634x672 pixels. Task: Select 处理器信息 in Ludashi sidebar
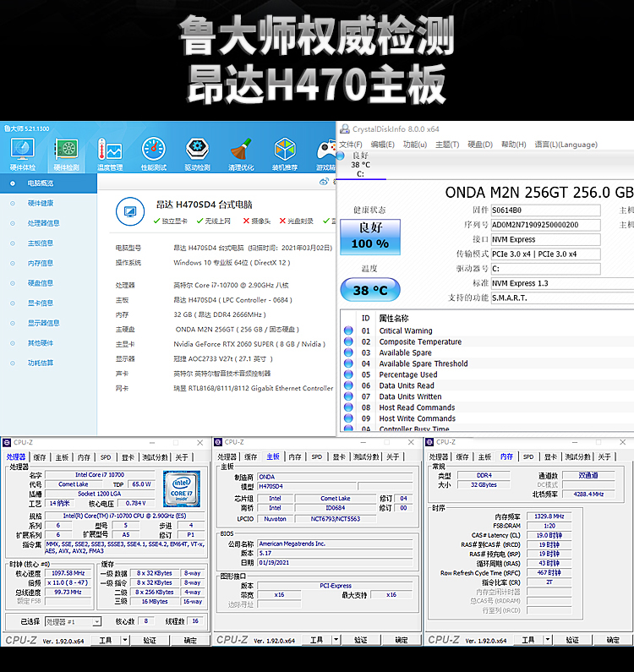click(43, 223)
